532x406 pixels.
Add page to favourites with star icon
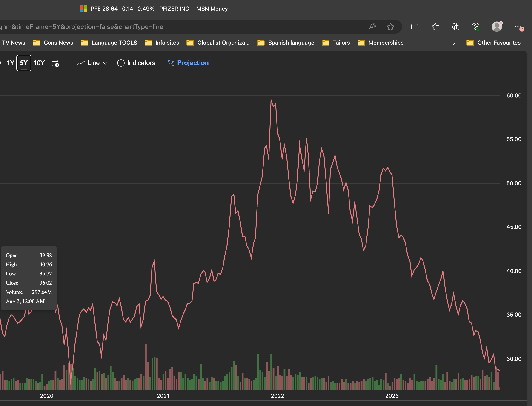click(x=390, y=27)
